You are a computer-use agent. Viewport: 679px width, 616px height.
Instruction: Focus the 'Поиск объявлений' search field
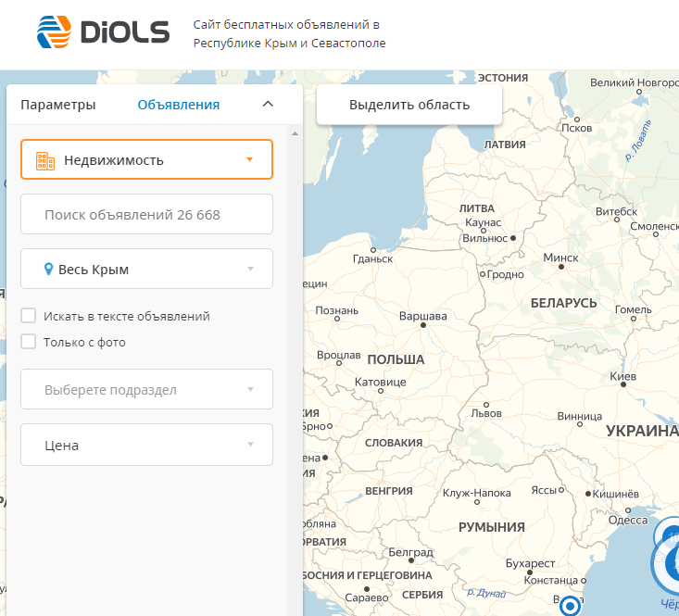pos(146,215)
